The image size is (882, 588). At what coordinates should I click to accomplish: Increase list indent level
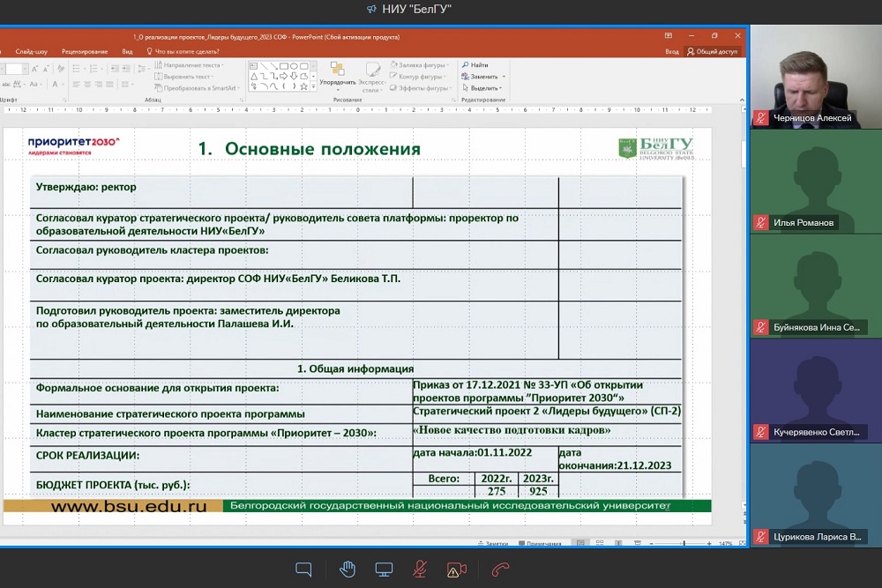(x=126, y=69)
